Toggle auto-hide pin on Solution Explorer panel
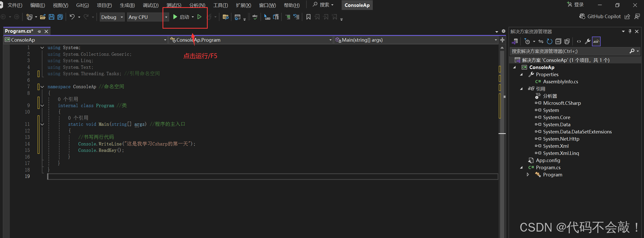This screenshot has width=644, height=238. tap(630, 31)
